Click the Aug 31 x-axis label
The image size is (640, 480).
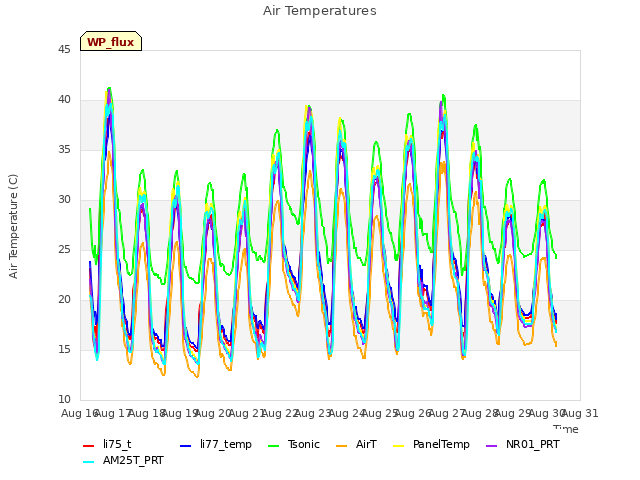tap(580, 413)
